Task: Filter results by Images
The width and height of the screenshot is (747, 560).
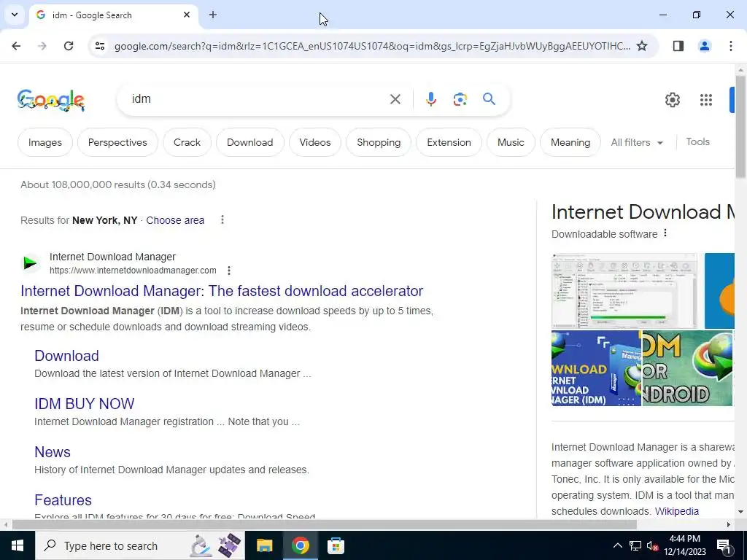Action: [x=44, y=142]
